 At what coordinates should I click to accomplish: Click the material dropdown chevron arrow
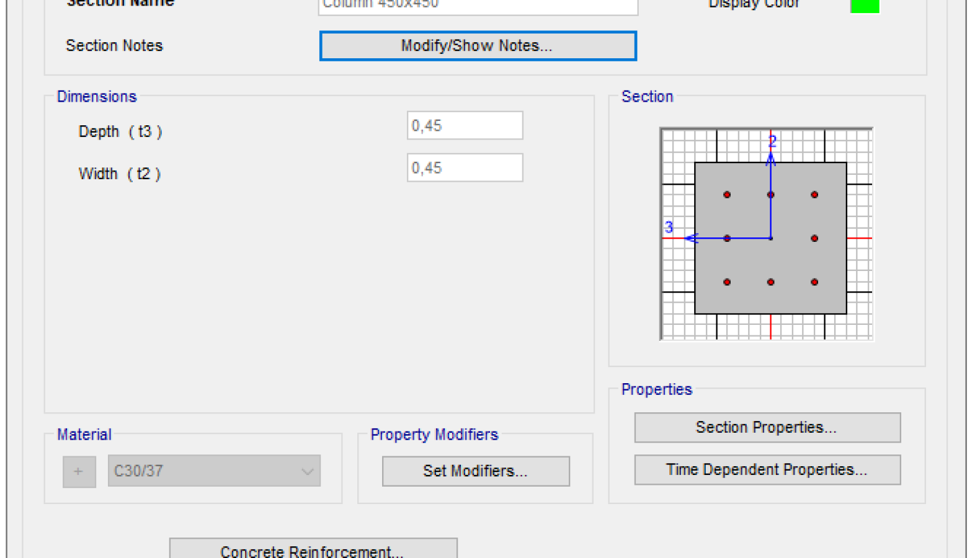tap(307, 471)
